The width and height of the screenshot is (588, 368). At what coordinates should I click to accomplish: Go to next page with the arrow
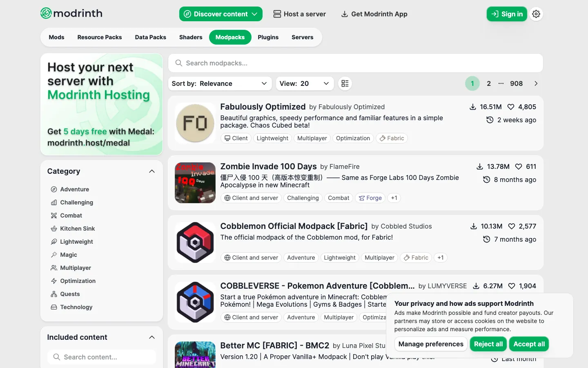536,83
